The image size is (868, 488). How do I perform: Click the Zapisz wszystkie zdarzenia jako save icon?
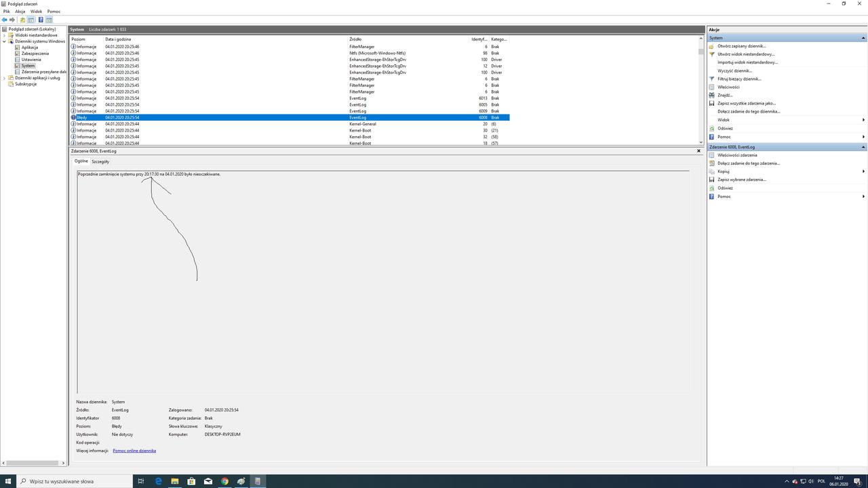point(711,103)
